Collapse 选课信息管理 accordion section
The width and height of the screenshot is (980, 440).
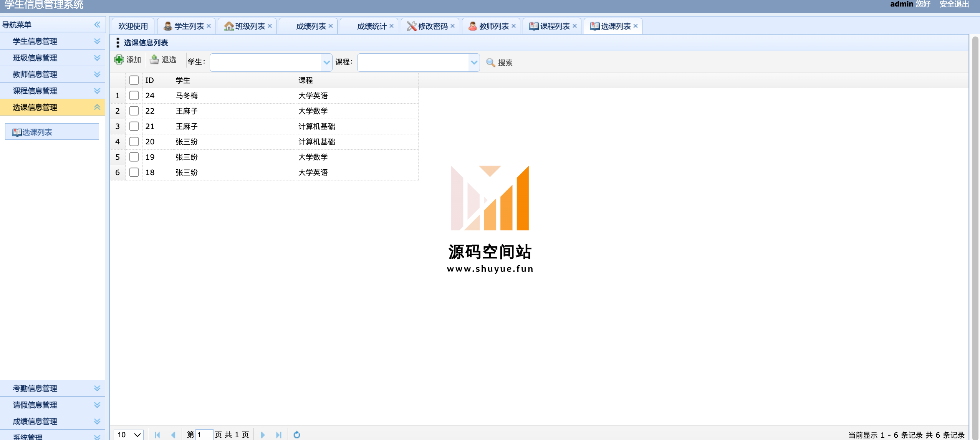pos(53,107)
